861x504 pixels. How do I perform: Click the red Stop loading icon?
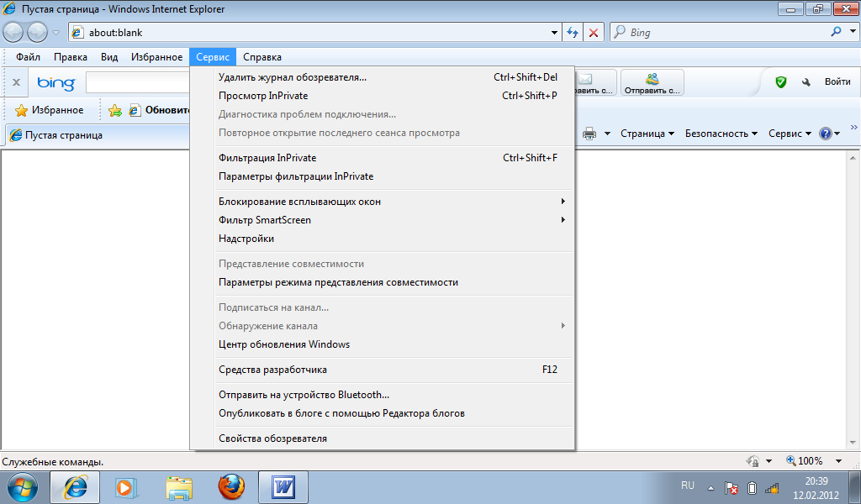coord(594,33)
